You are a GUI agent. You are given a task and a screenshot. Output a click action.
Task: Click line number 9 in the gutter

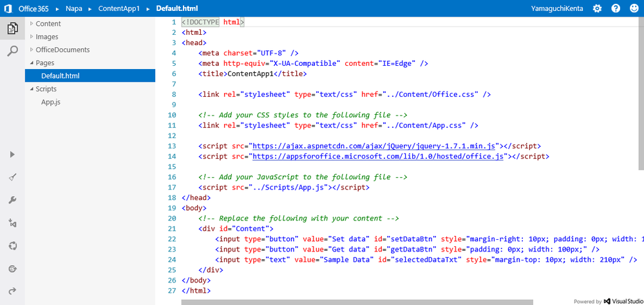[x=174, y=104]
